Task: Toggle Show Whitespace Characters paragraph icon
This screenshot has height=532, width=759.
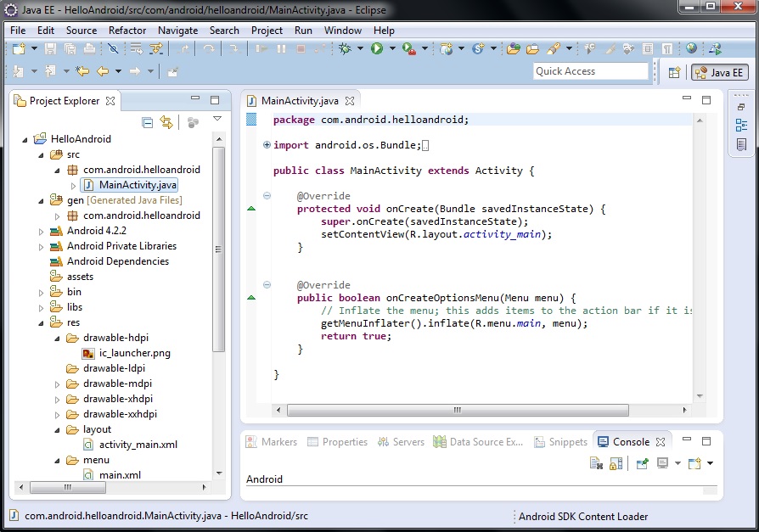Action: coord(667,48)
